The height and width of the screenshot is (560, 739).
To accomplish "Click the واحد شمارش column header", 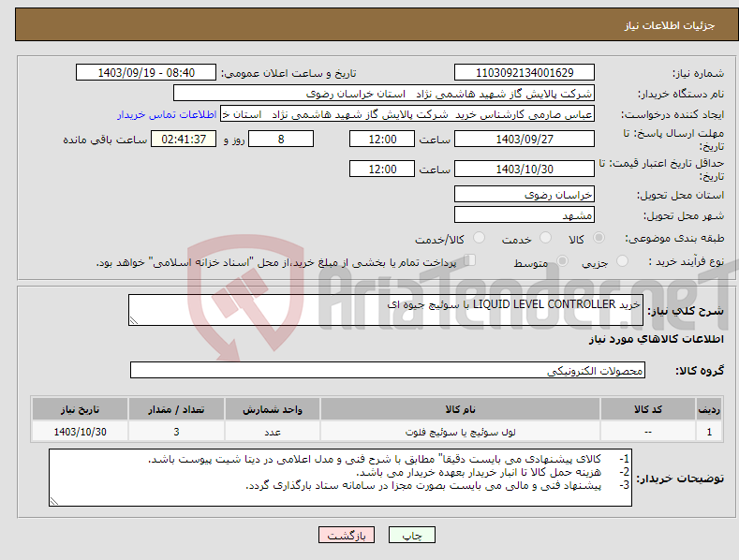I will coord(273,409).
